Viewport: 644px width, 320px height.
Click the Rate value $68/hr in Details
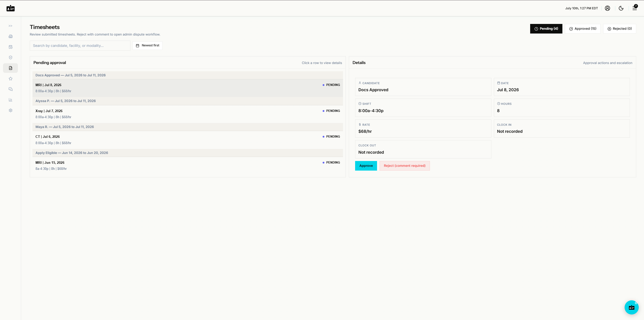point(365,132)
